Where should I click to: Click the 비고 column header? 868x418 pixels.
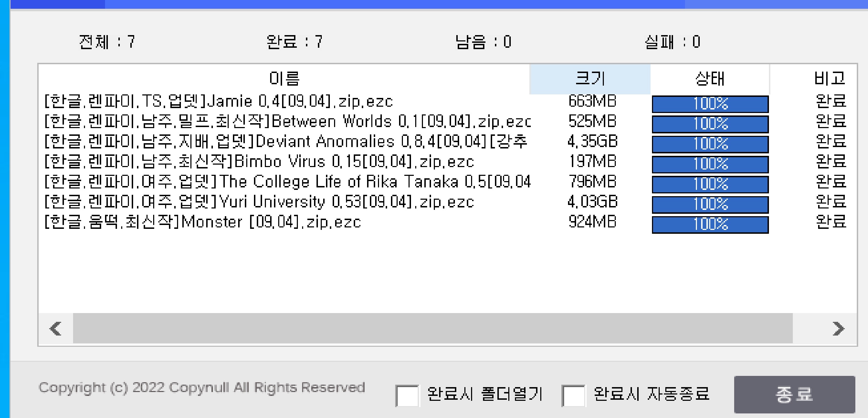tap(830, 79)
